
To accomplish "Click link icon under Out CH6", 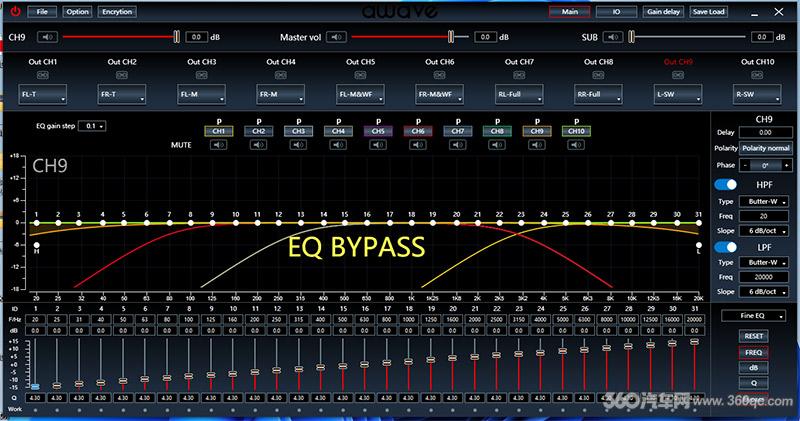I will tap(439, 75).
